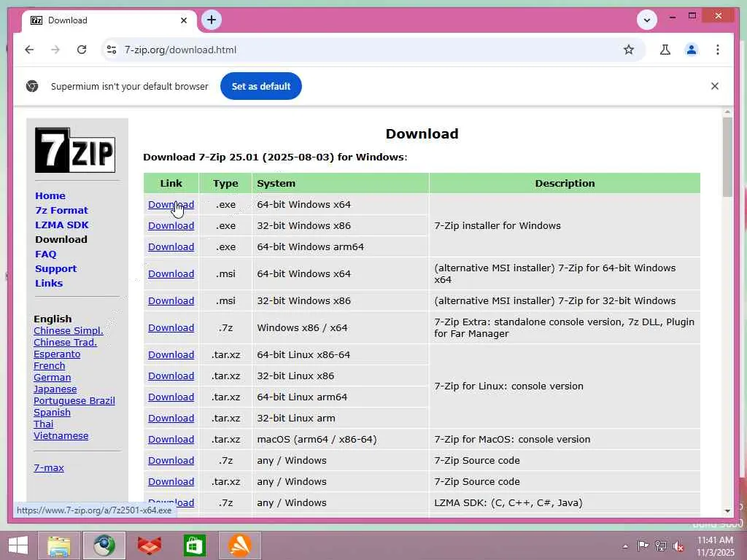
Task: Download .tar.xz 7-Zip Source code
Action: (171, 481)
